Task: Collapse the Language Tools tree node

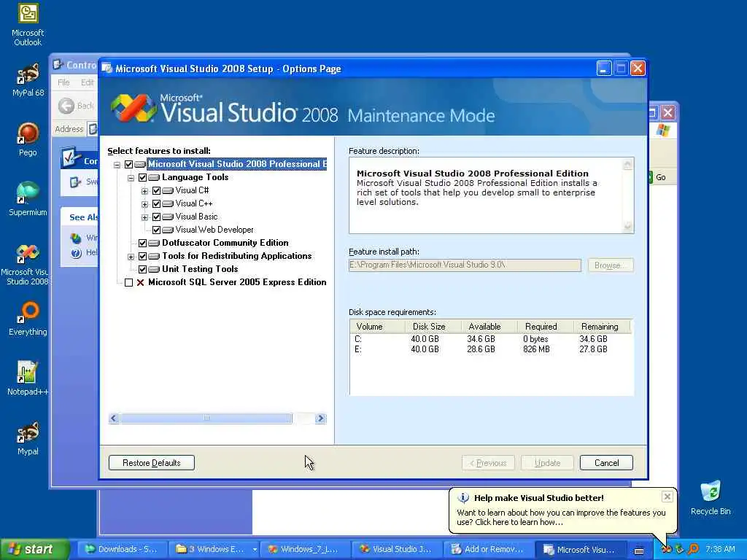Action: pos(131,178)
